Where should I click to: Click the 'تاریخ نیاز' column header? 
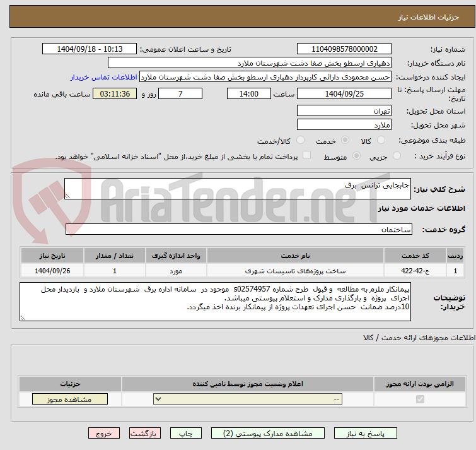pos(52,256)
